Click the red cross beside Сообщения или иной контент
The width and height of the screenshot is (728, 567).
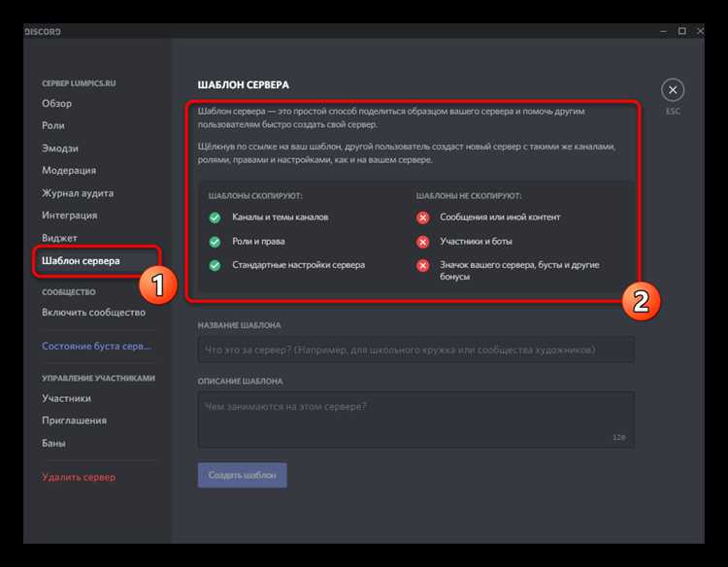tap(422, 217)
